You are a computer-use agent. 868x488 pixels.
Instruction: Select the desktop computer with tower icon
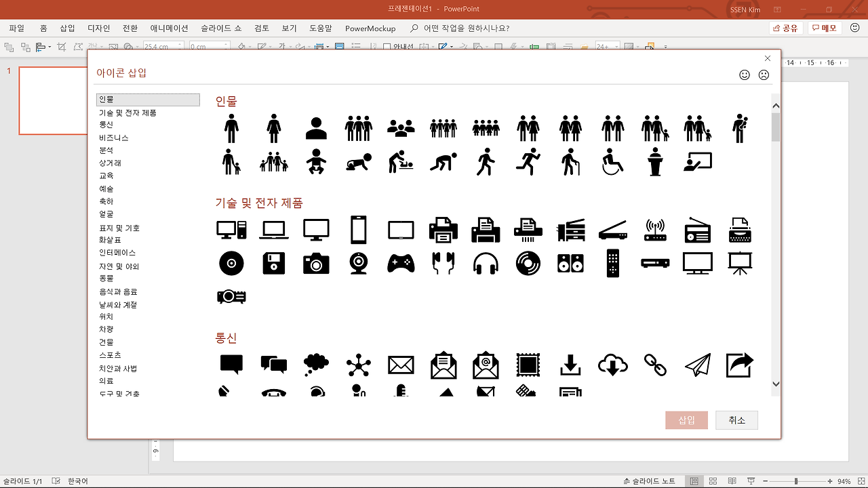point(231,230)
